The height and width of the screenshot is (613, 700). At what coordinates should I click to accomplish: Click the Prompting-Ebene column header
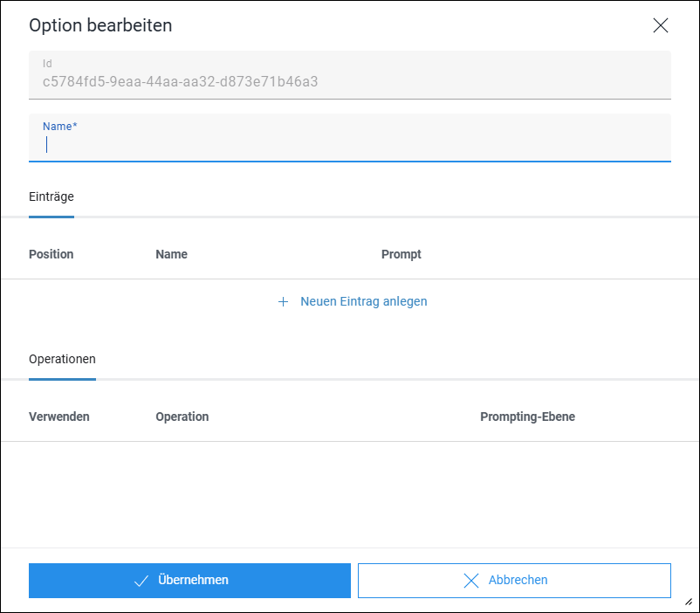[x=527, y=417]
